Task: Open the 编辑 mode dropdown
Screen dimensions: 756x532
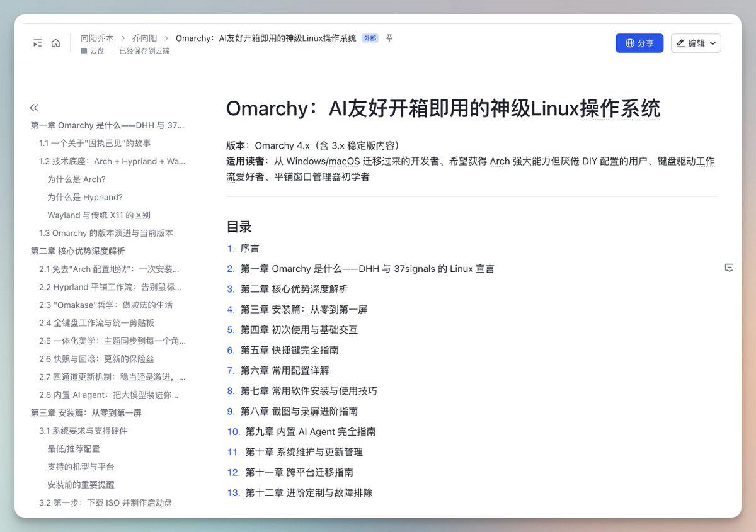Action: (x=696, y=43)
